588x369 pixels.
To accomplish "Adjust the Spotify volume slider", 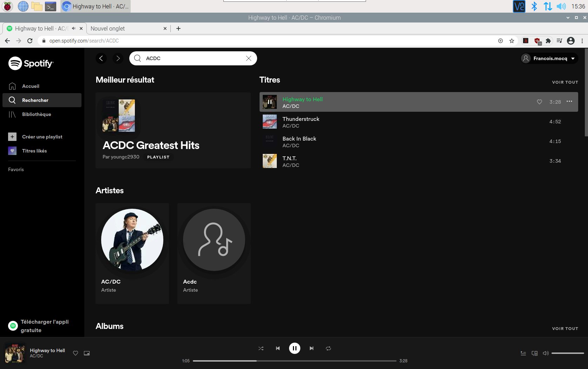I will click(568, 353).
